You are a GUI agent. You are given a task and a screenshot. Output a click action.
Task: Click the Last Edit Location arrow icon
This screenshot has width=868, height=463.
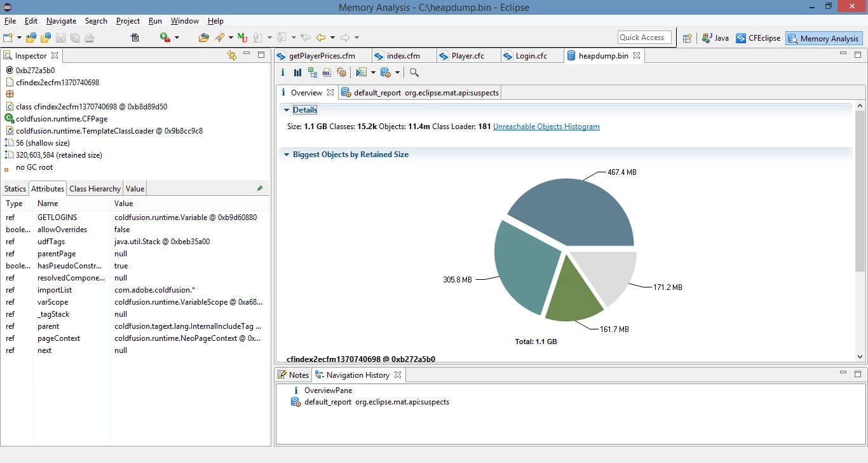click(306, 38)
